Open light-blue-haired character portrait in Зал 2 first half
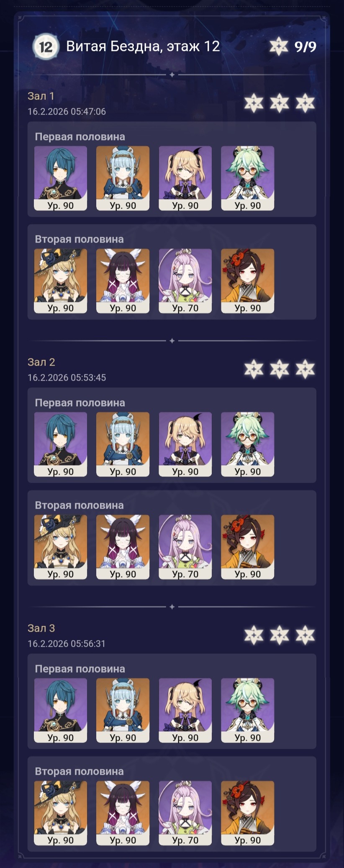 coord(123,444)
